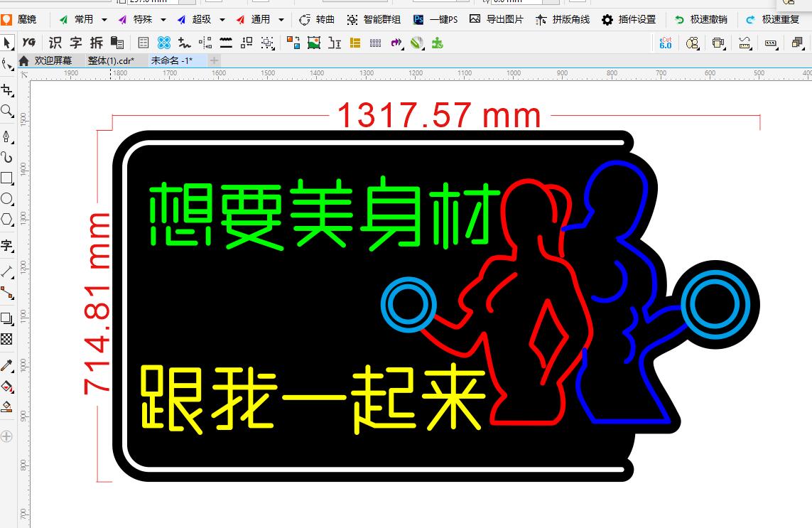This screenshot has width=812, height=528.
Task: Click the 导出图片 export image button
Action: tap(496, 19)
